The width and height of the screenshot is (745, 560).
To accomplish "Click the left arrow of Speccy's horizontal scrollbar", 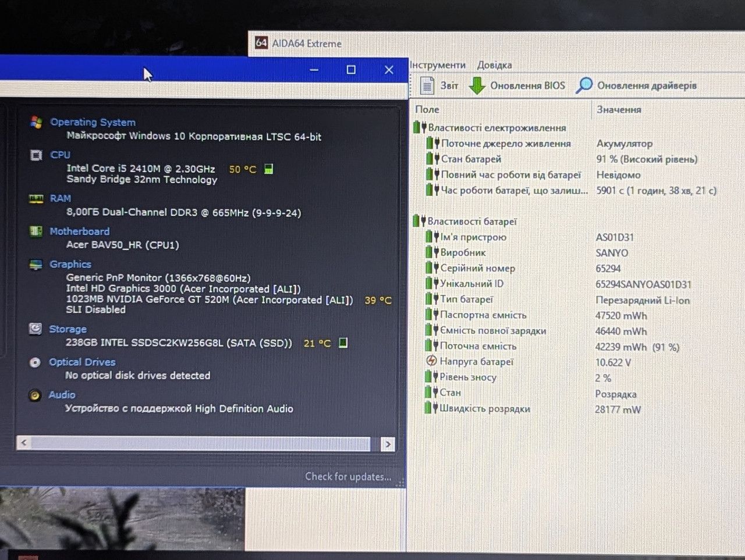I will click(24, 443).
